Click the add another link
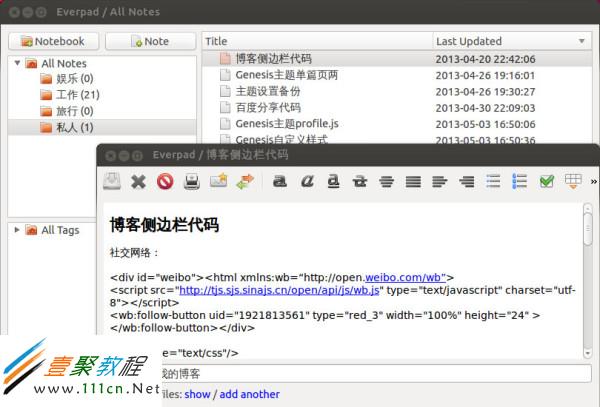600x407 pixels. (x=249, y=394)
